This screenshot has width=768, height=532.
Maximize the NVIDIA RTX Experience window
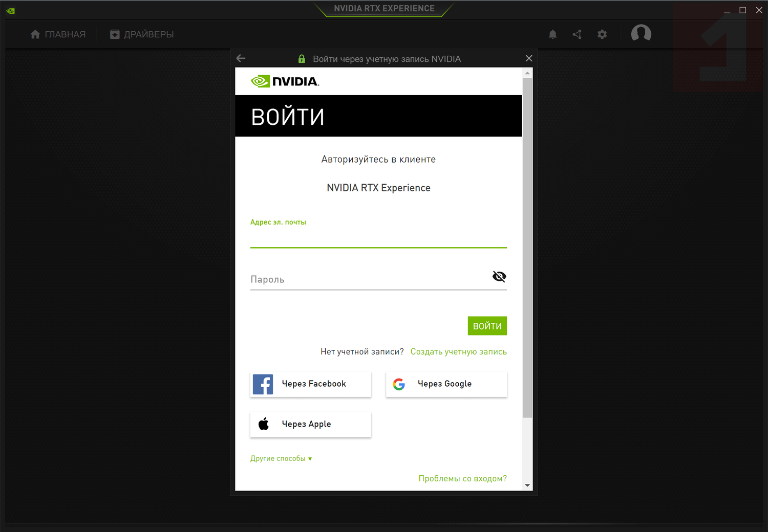tap(743, 10)
